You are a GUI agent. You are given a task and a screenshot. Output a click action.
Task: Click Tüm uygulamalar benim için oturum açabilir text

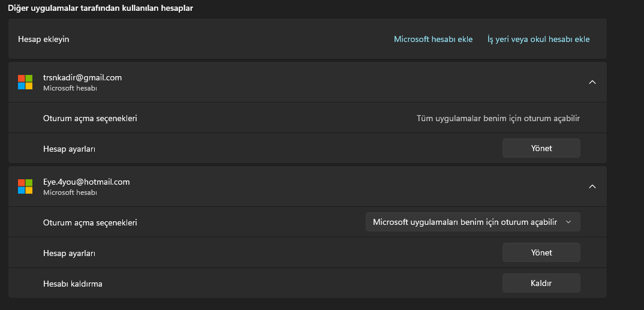(498, 118)
